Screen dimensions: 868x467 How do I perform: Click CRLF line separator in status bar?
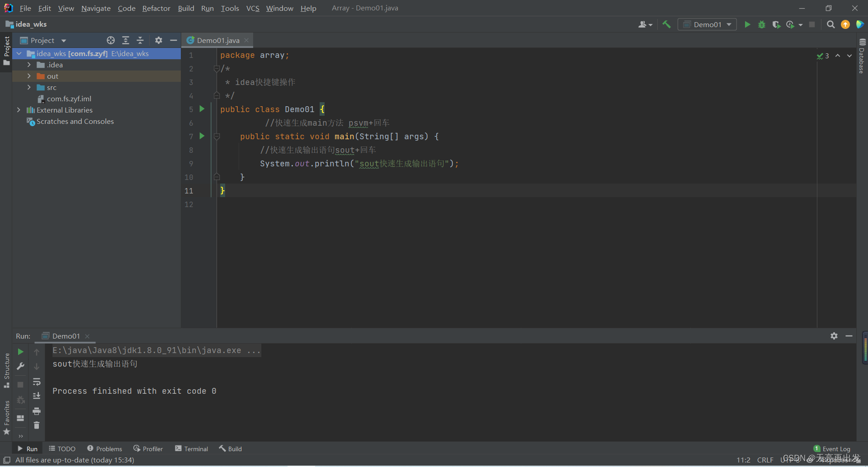pos(765,460)
